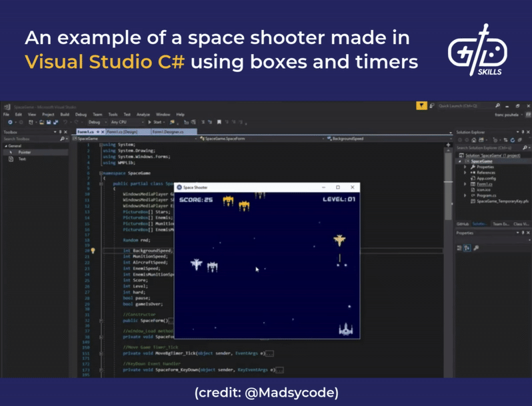532x406 pixels.
Task: Open the Project menu
Action: [48, 114]
